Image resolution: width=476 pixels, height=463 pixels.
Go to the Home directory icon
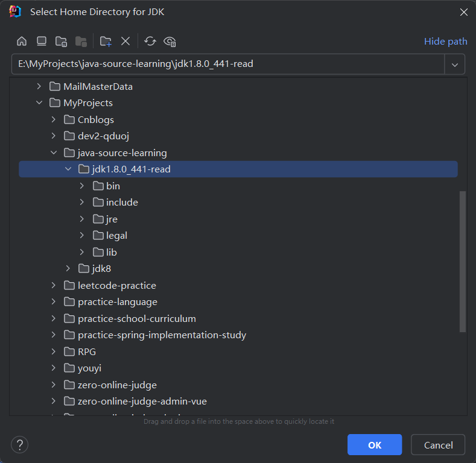[22, 41]
